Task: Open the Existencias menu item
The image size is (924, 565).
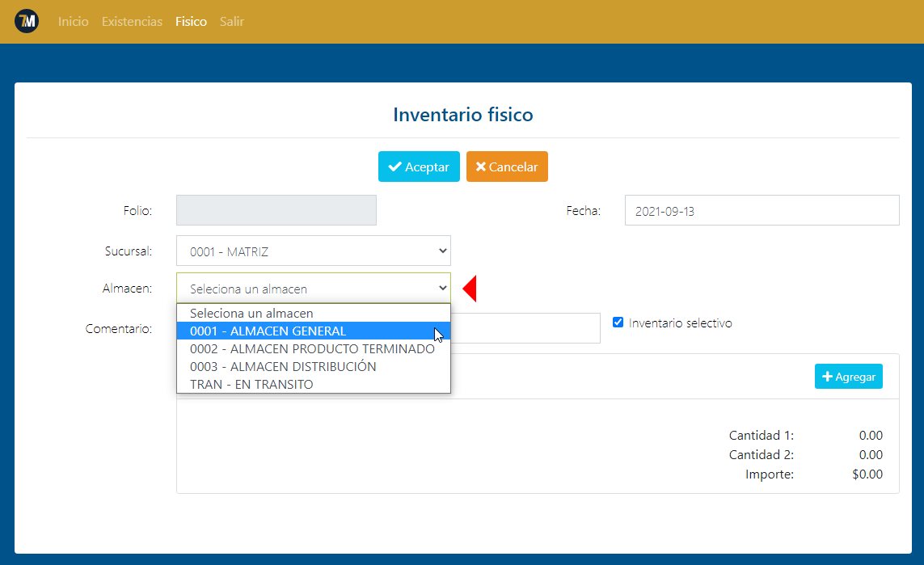Action: (x=132, y=21)
